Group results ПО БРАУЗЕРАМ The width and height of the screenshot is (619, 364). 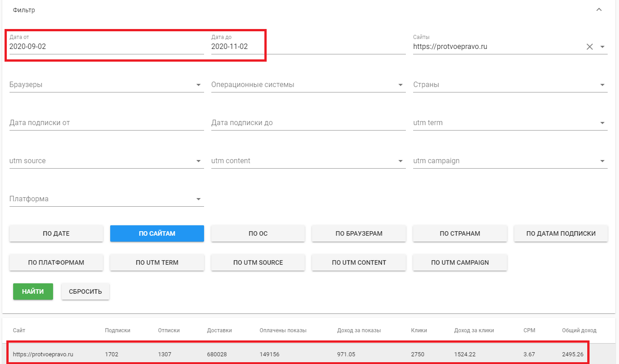click(359, 233)
